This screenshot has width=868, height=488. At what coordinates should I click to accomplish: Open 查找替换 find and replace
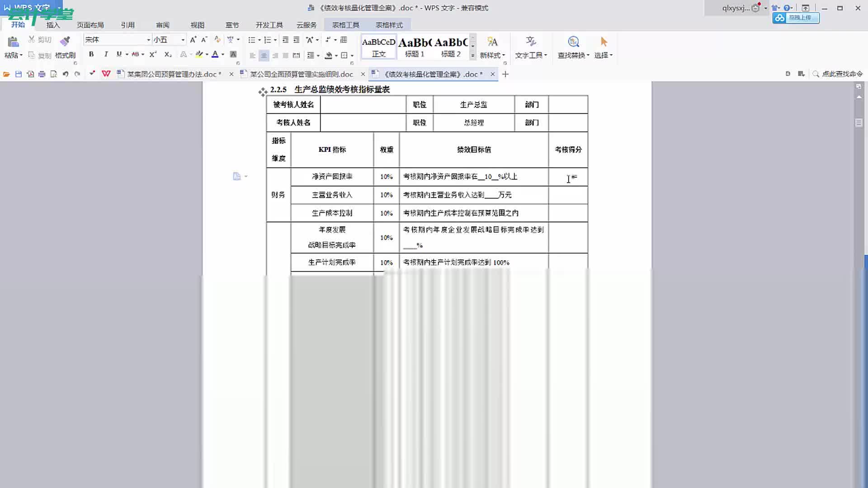coord(573,47)
